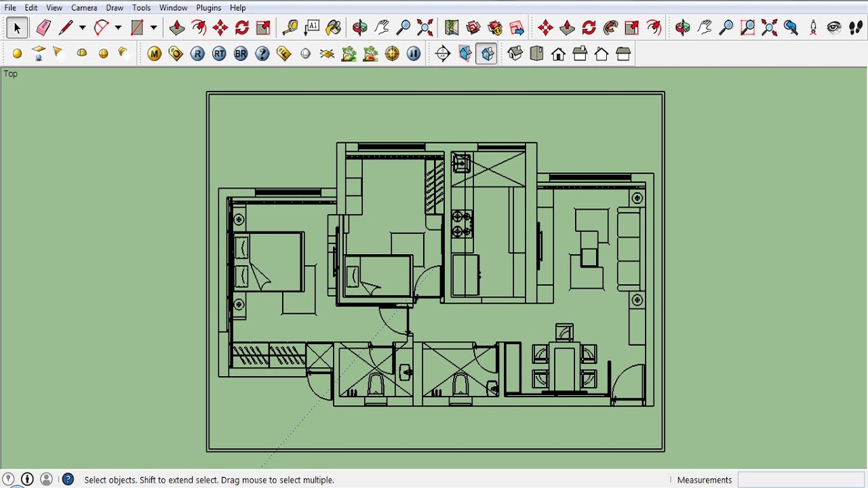Expand the Arc tool dropdown arrow
This screenshot has height=488, width=868.
[118, 28]
